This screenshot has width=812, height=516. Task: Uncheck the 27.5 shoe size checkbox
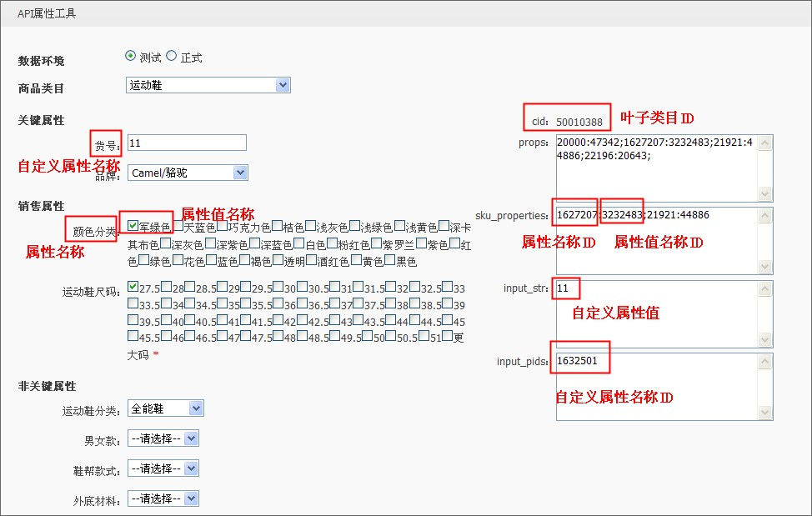tap(133, 287)
